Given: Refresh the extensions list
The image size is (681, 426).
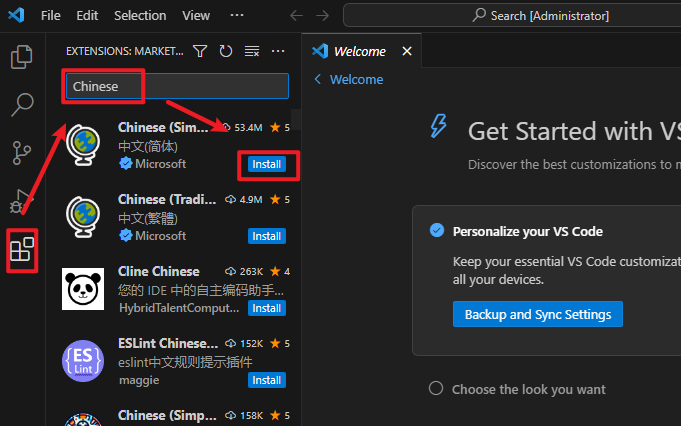Looking at the screenshot, I should click(x=225, y=51).
